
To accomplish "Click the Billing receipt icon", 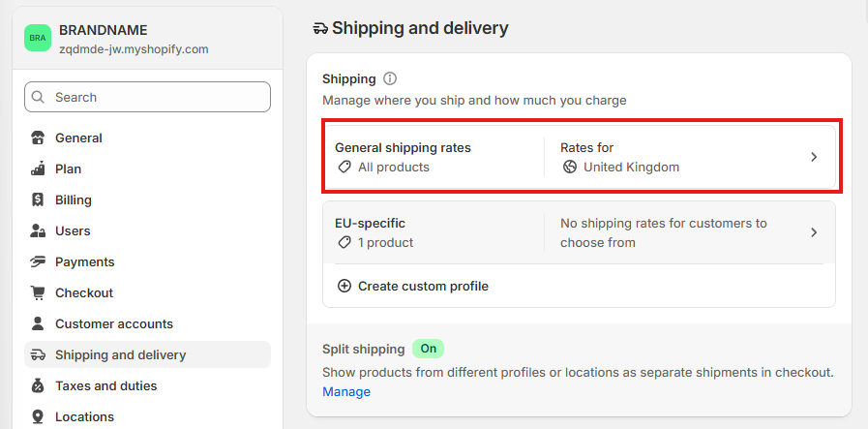I will pos(38,200).
